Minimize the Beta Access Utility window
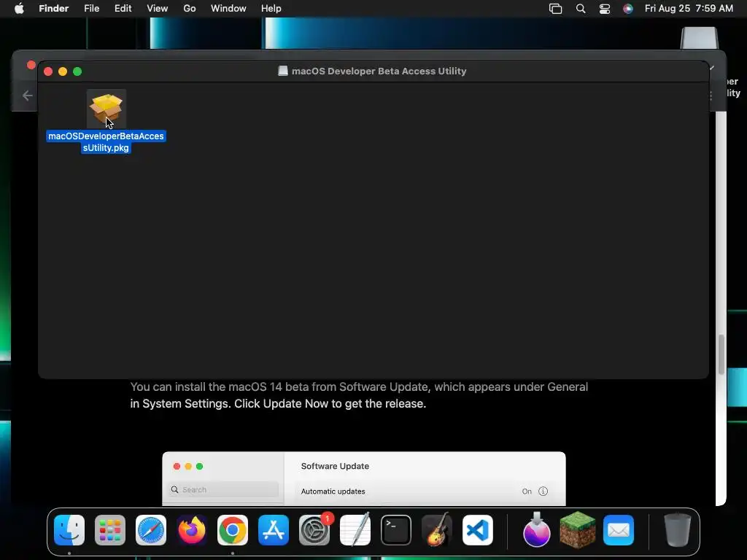 (63, 71)
